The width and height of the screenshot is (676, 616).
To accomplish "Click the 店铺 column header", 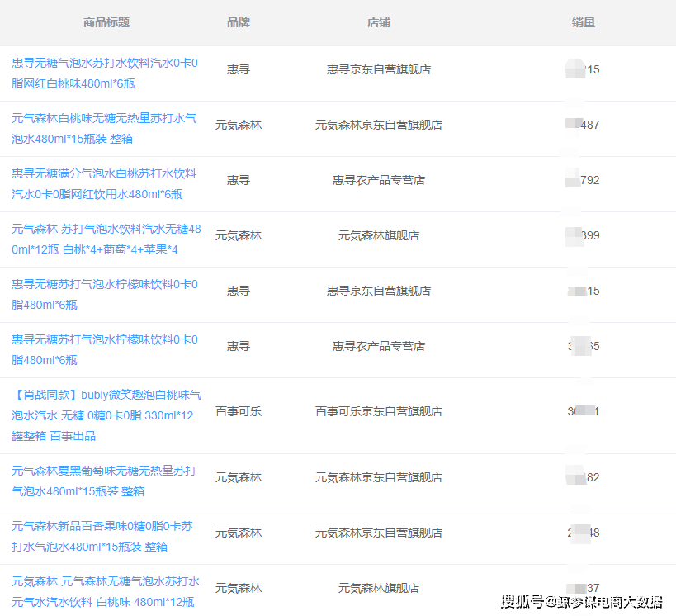I will pyautogui.click(x=379, y=22).
